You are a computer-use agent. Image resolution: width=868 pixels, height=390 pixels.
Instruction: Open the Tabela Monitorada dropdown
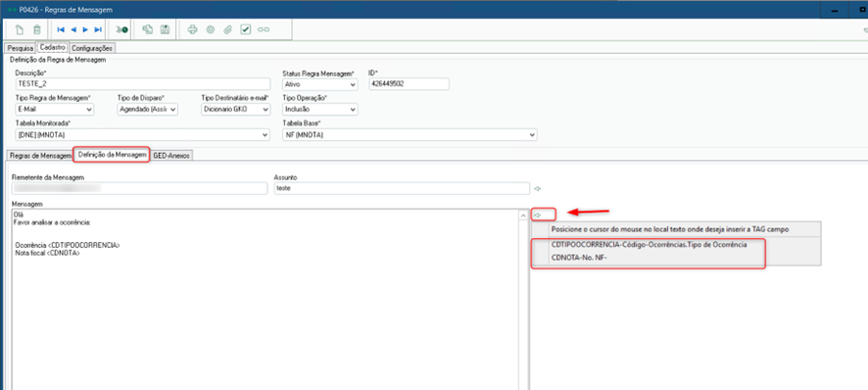142,134
